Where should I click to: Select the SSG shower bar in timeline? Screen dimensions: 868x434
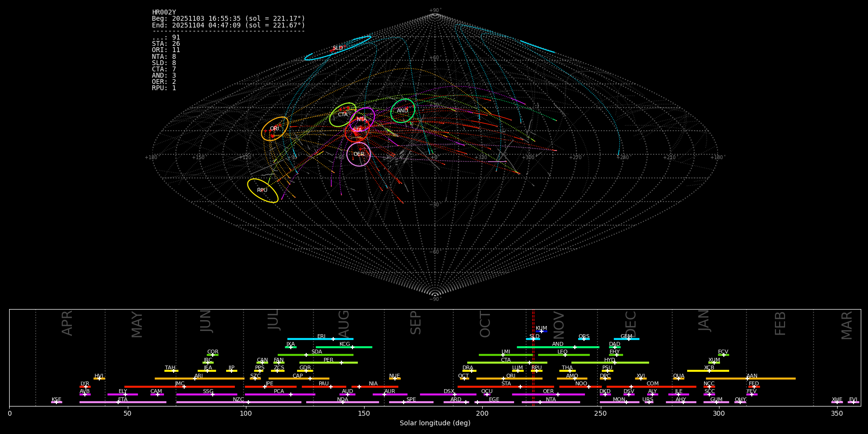pos(207,394)
